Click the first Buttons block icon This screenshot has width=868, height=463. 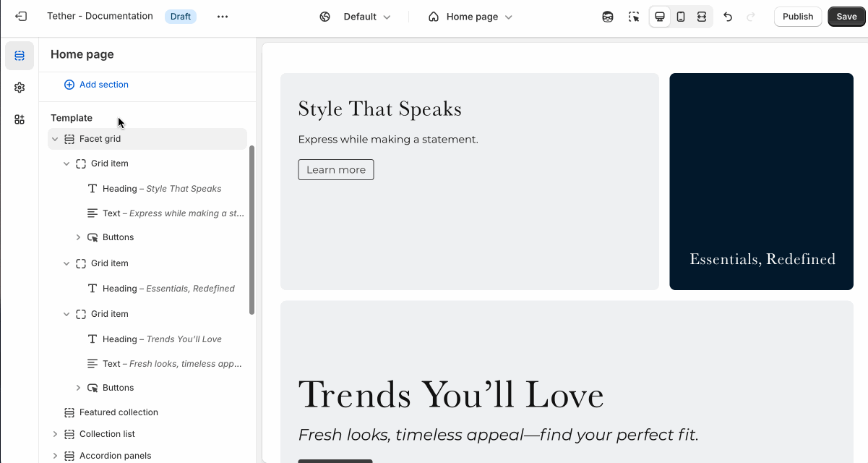93,237
